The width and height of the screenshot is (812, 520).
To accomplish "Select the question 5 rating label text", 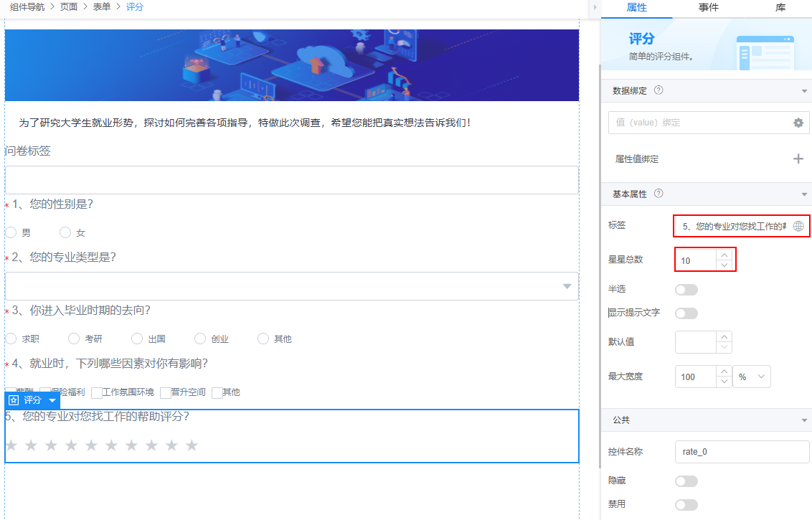I will point(98,417).
